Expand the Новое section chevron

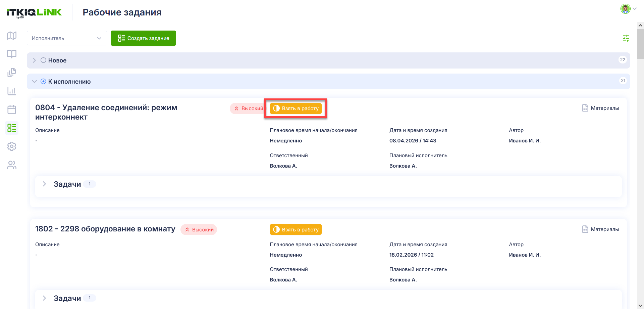pos(34,60)
